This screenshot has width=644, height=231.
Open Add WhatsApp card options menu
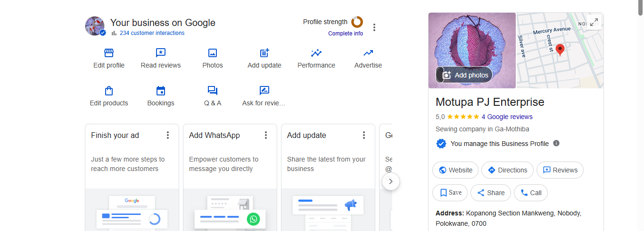[x=266, y=135]
